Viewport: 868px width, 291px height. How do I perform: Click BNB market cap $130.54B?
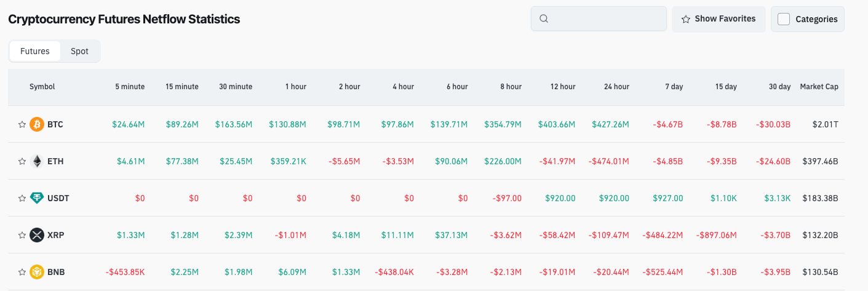tap(820, 272)
